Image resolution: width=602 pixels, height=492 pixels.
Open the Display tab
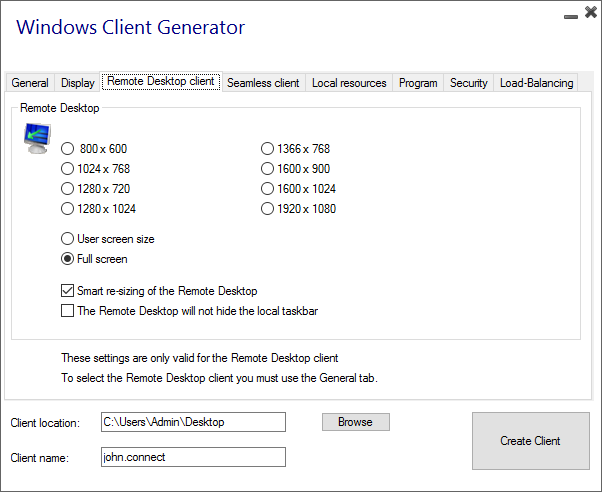tap(78, 83)
